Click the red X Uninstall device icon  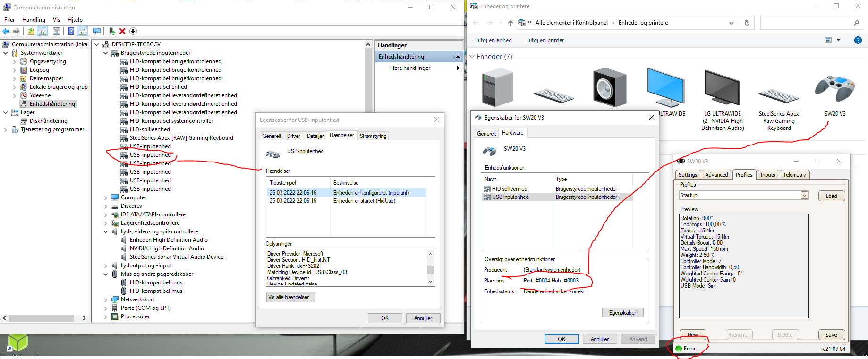click(122, 31)
